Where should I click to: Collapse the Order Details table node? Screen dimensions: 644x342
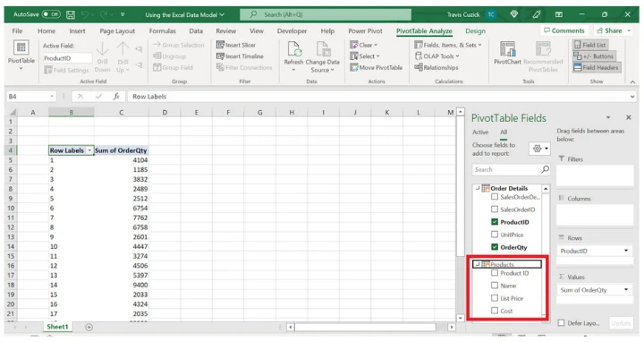(x=478, y=188)
